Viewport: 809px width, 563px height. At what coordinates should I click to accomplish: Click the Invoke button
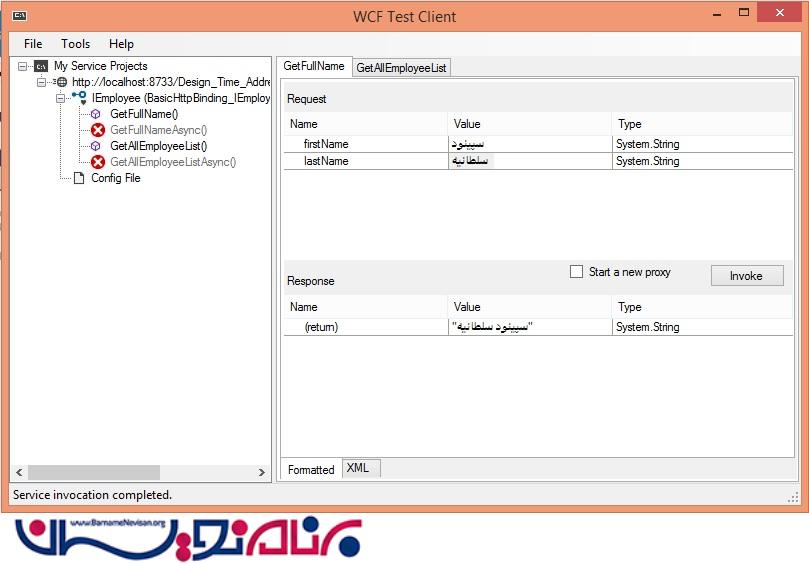pos(747,276)
